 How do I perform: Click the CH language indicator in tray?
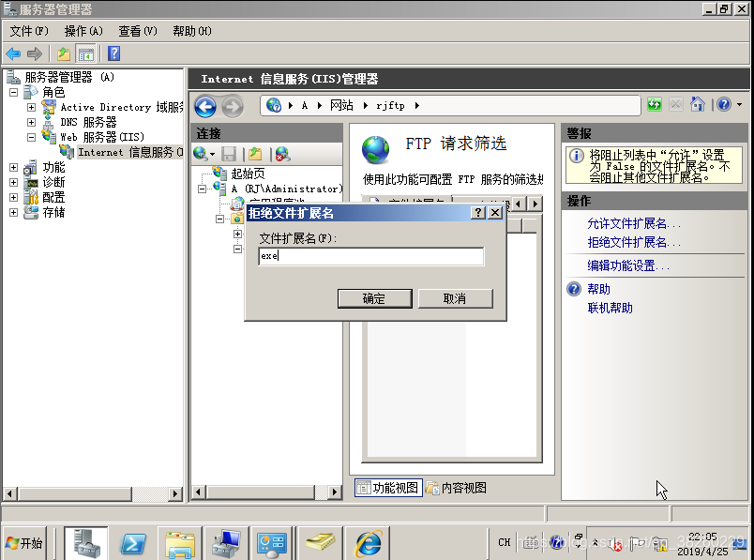pos(504,542)
